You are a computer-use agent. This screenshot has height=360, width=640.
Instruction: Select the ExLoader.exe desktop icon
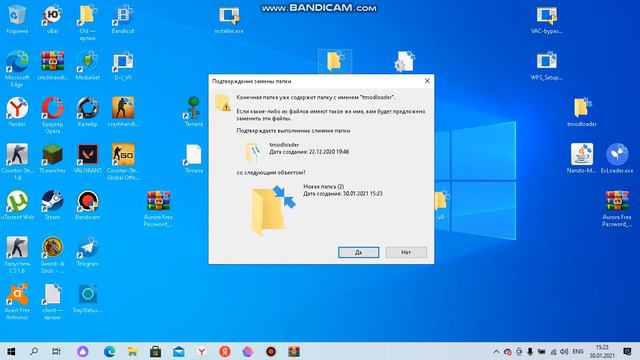(x=617, y=158)
